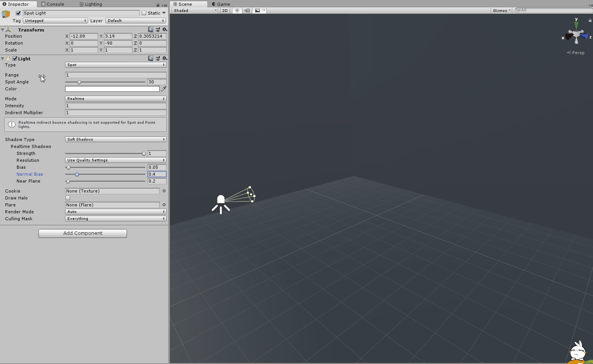Click the Light component icon
Viewport: 593px width, 364px height.
coord(8,58)
